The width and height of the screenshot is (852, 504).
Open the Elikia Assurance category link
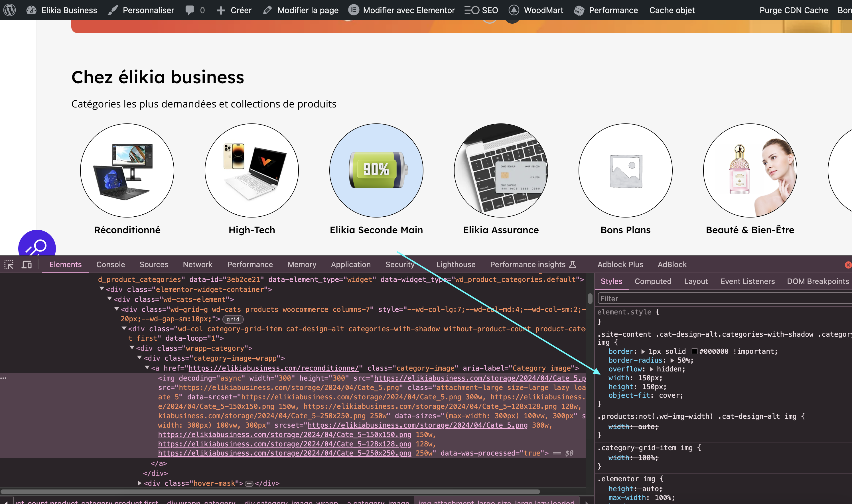pos(501,230)
